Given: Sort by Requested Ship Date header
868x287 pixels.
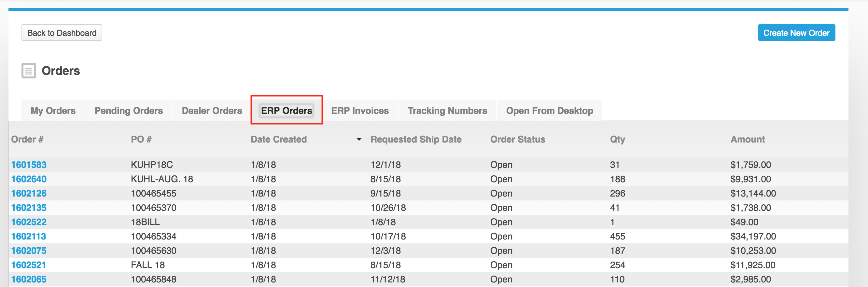Looking at the screenshot, I should pyautogui.click(x=416, y=140).
